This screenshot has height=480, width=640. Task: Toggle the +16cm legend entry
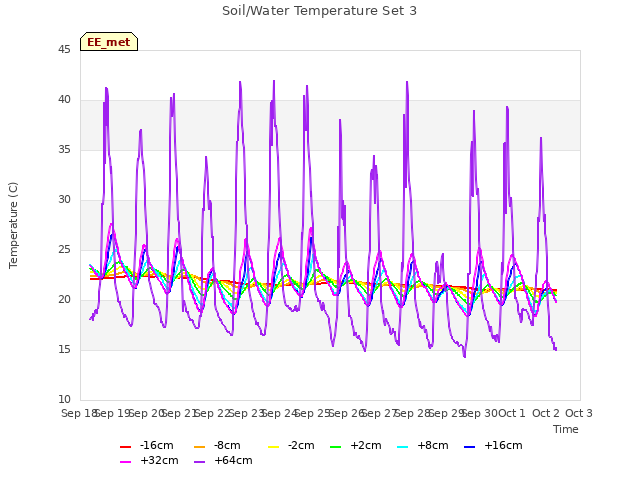point(493,445)
